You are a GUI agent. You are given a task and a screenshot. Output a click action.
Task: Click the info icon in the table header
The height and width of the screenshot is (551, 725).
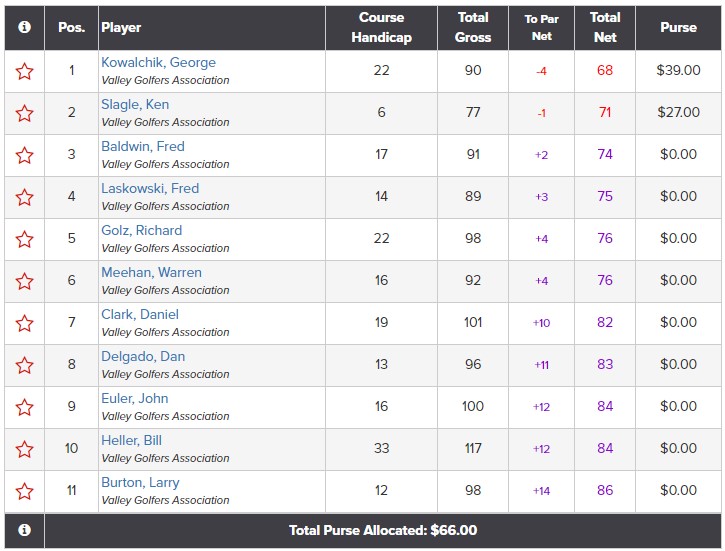click(x=25, y=27)
